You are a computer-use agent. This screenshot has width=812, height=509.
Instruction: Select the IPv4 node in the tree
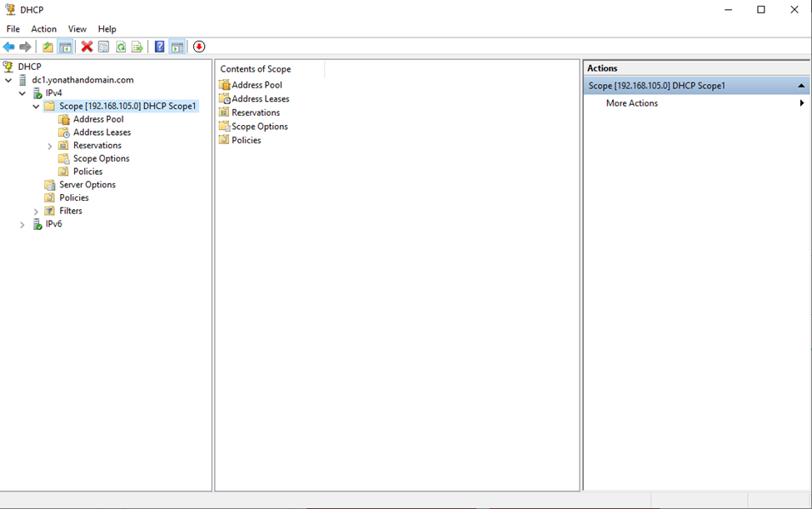[x=53, y=93]
